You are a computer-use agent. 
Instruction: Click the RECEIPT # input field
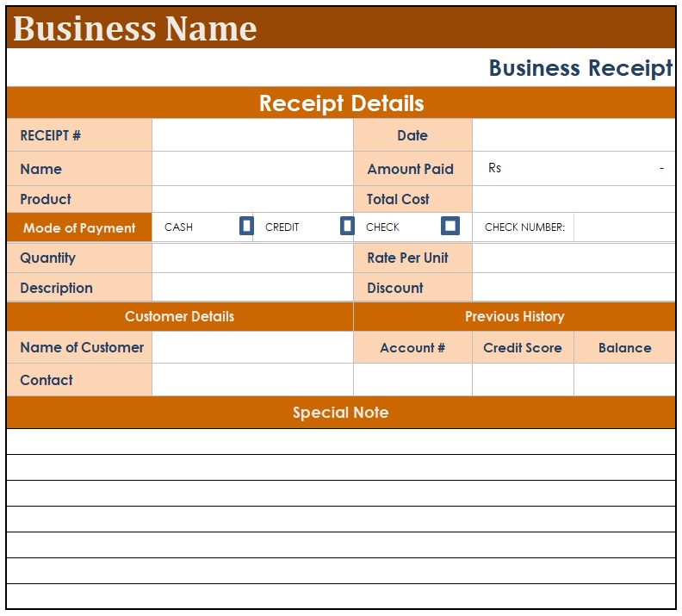(252, 135)
